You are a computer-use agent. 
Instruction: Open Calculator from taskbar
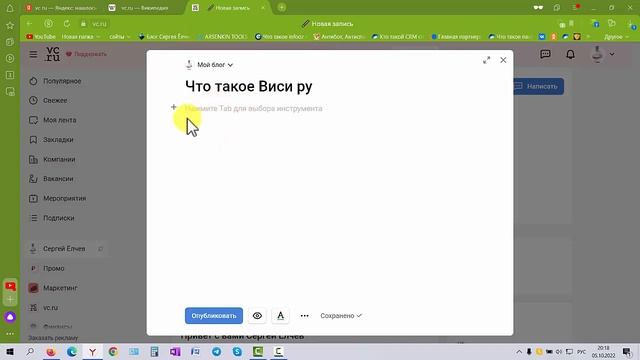pos(154,351)
